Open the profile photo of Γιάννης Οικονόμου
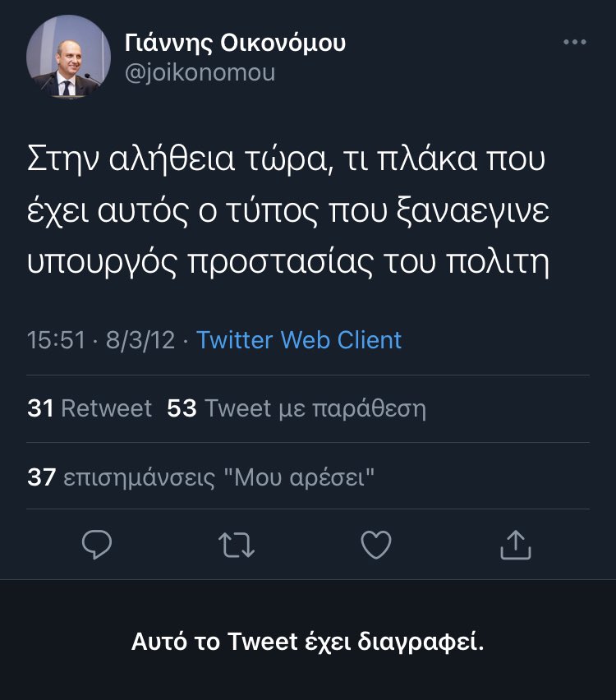Viewport: 616px width, 700px height. pos(68,56)
